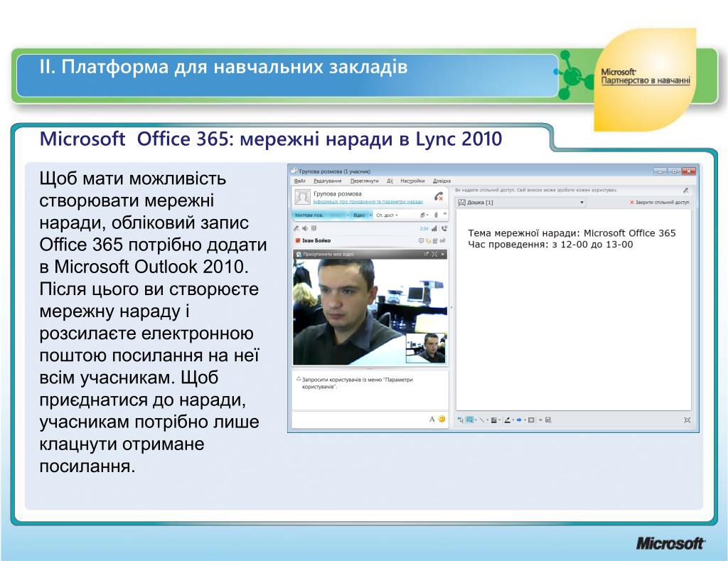728x561 pixels.
Task: Open the Відео dropdown arrow
Action: tap(370, 215)
